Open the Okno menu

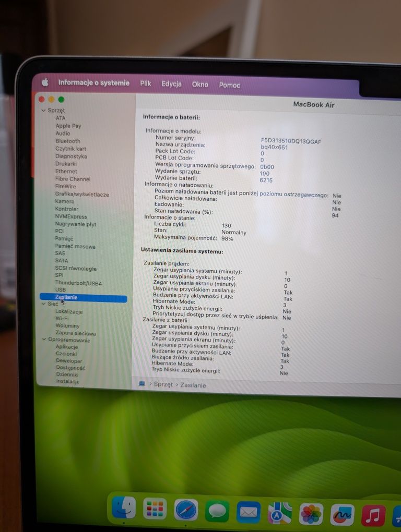pyautogui.click(x=200, y=84)
